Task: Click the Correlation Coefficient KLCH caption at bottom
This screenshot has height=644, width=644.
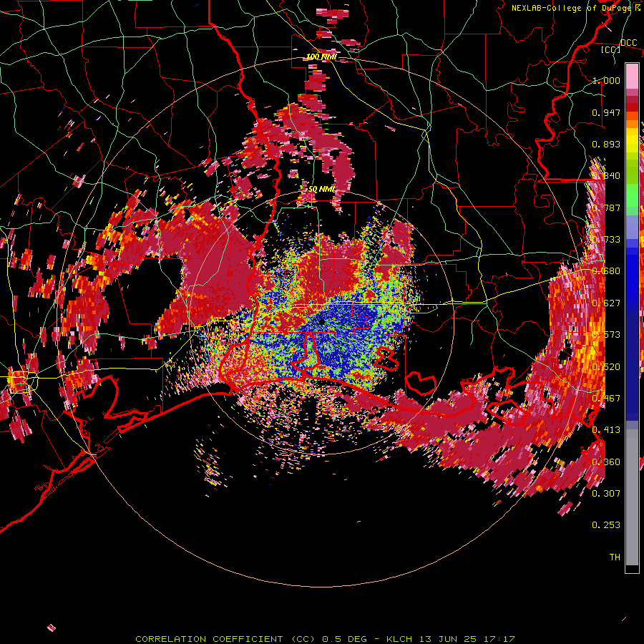Action: (x=325, y=639)
